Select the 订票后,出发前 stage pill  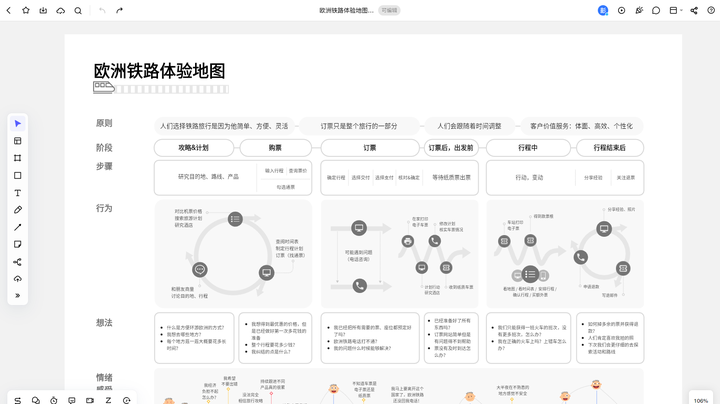point(451,148)
